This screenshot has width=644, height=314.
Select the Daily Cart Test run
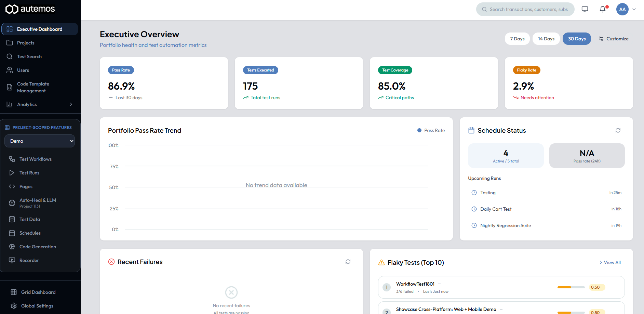coord(546,209)
